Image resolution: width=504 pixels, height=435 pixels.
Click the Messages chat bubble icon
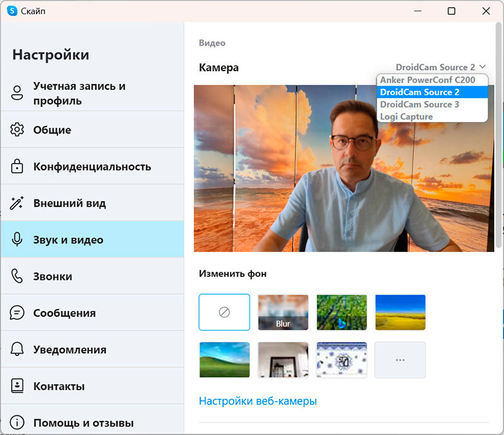pyautogui.click(x=17, y=313)
